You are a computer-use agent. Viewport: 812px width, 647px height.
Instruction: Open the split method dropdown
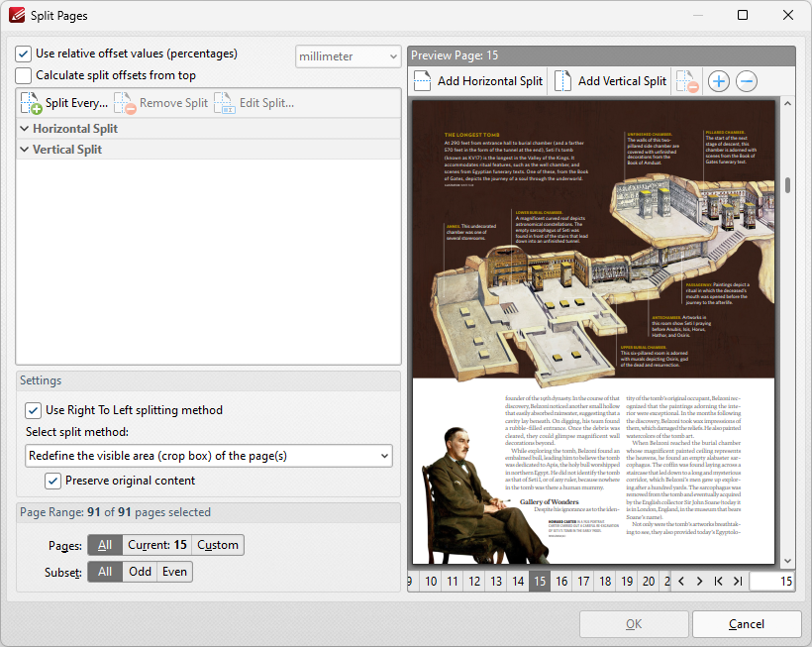[209, 456]
